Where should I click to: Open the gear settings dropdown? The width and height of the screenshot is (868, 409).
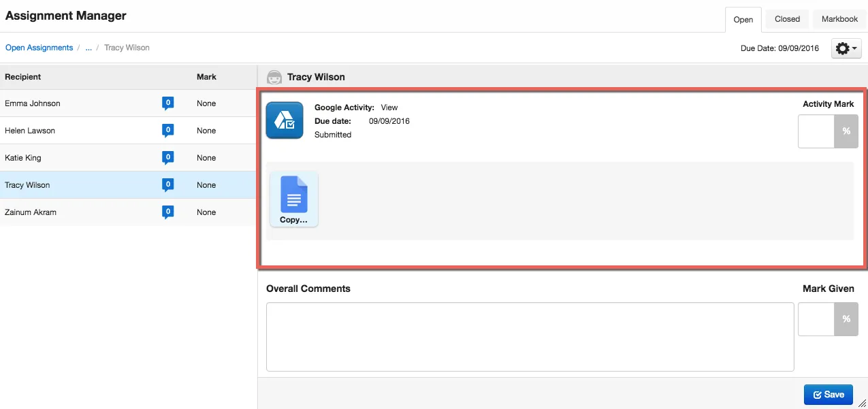click(x=847, y=48)
